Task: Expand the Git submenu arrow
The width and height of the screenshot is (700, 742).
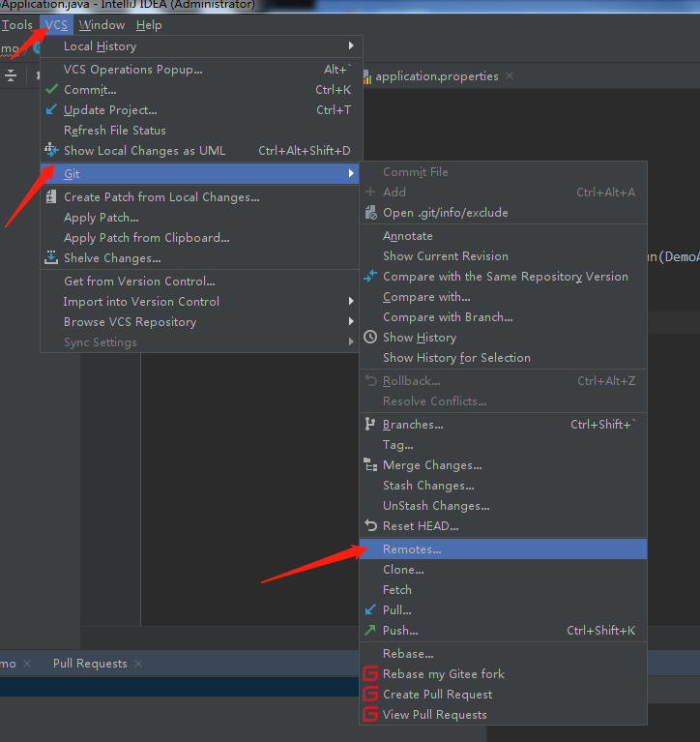Action: pos(351,173)
